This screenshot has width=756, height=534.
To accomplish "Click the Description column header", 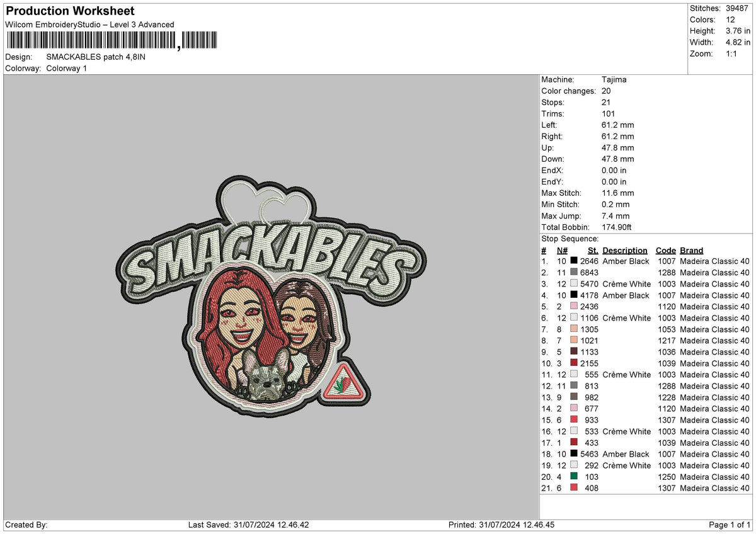I will [624, 250].
